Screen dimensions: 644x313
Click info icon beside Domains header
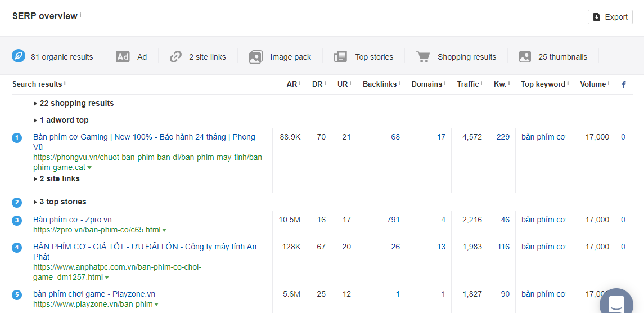click(445, 83)
